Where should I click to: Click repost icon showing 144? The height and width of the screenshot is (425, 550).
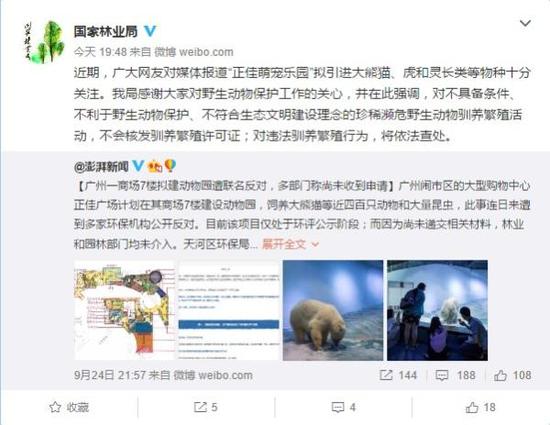click(398, 375)
